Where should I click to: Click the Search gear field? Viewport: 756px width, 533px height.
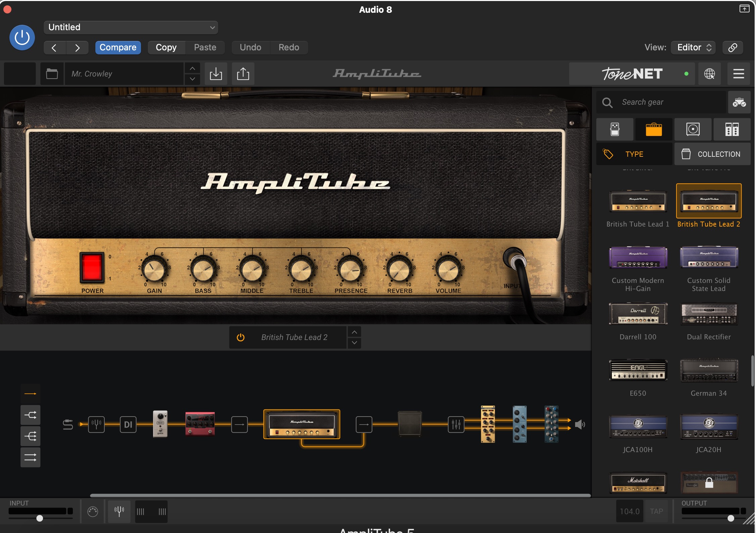661,102
